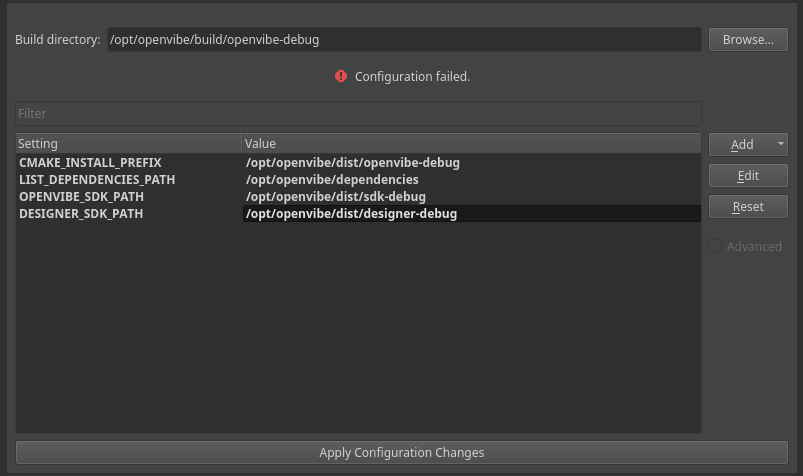The height and width of the screenshot is (476, 803).
Task: Select the OPENVIBE_SDK_PATH setting
Action: 81,196
